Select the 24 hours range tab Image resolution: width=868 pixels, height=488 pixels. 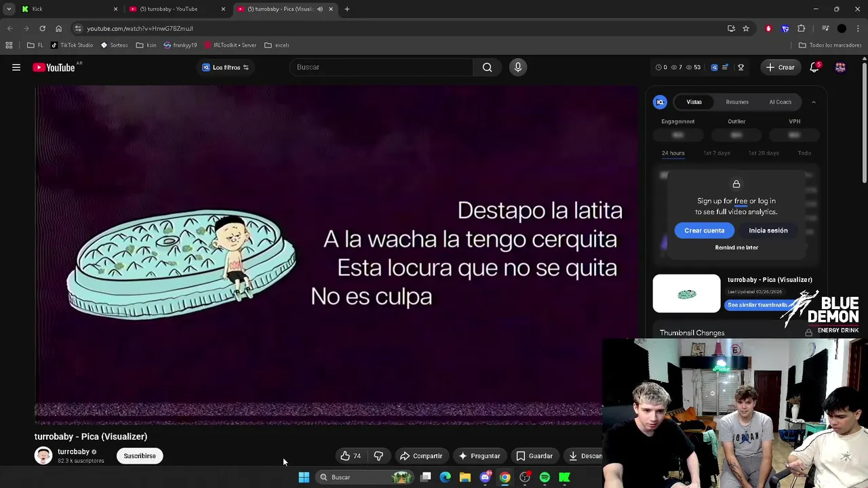[x=673, y=153]
